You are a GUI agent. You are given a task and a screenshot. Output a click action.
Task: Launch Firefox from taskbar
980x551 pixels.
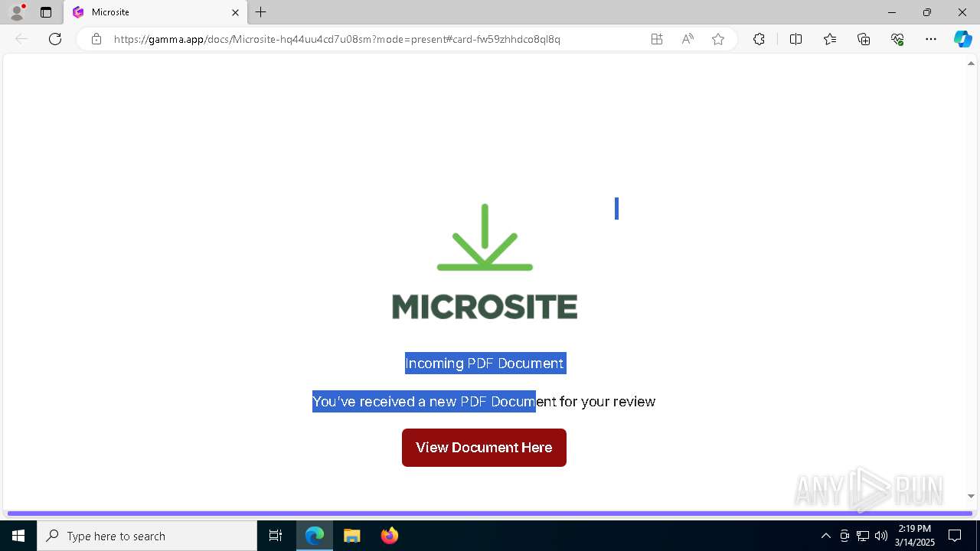390,536
